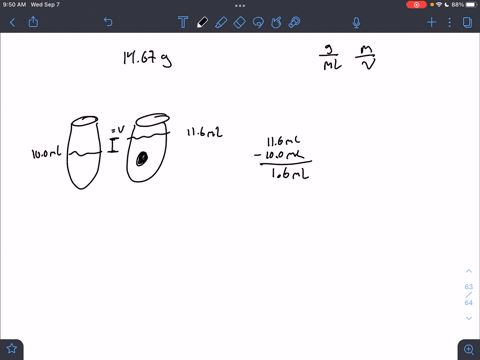Tap the m over V handwritten fraction
Image resolution: width=480 pixels, height=360 pixels.
tap(366, 58)
